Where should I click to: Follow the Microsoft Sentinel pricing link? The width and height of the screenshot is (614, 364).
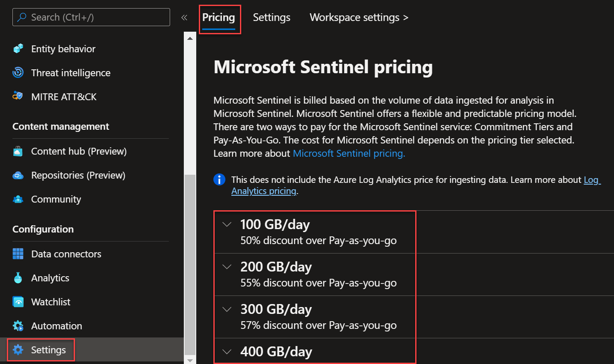click(x=348, y=153)
